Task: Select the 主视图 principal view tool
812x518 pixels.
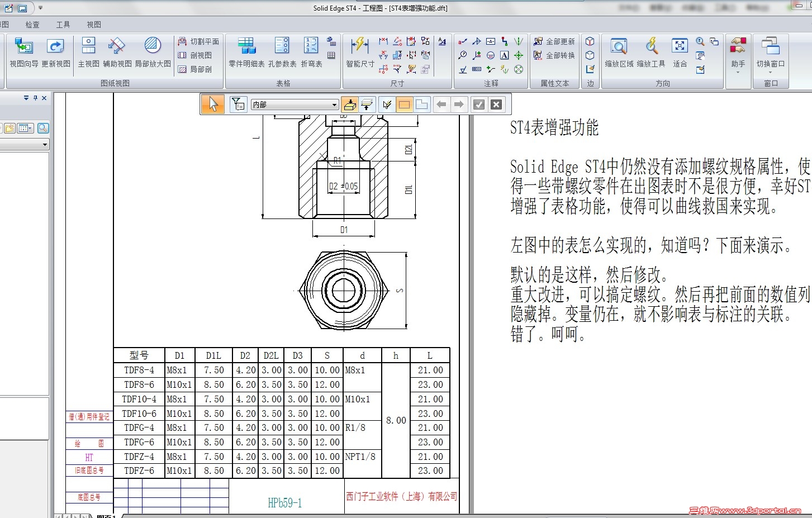Action: click(88, 52)
